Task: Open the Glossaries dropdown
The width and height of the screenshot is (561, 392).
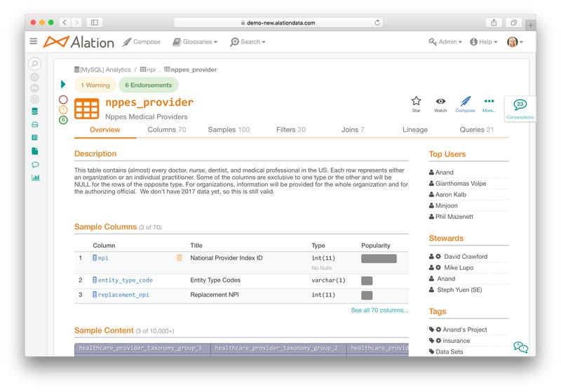Action: coord(195,42)
